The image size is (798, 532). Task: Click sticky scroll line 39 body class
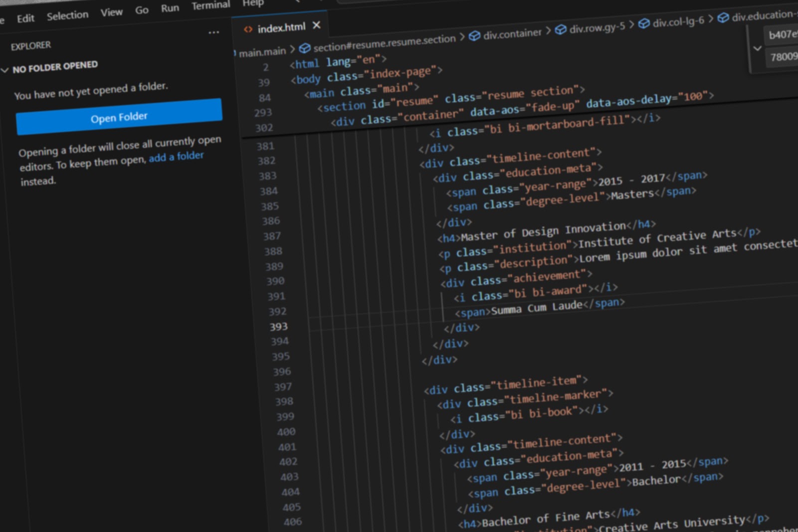[366, 74]
